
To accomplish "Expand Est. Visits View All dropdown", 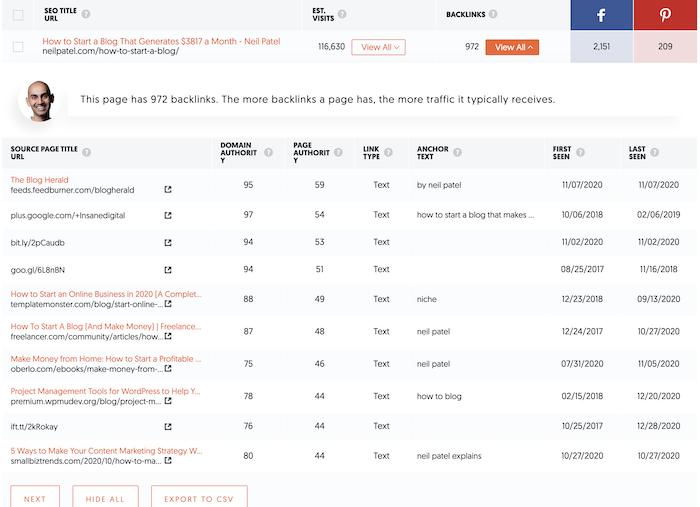I will (x=379, y=47).
